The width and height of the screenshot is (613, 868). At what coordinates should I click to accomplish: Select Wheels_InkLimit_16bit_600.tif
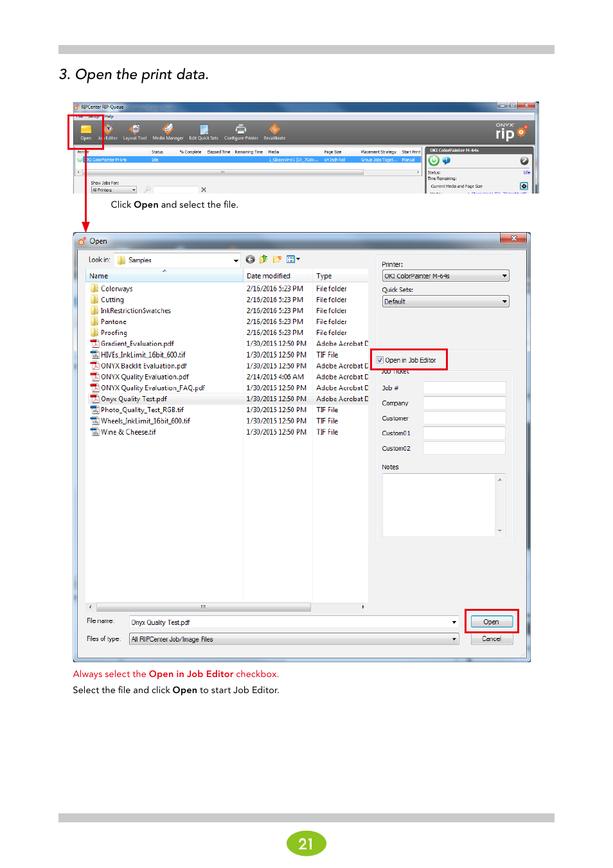point(140,421)
